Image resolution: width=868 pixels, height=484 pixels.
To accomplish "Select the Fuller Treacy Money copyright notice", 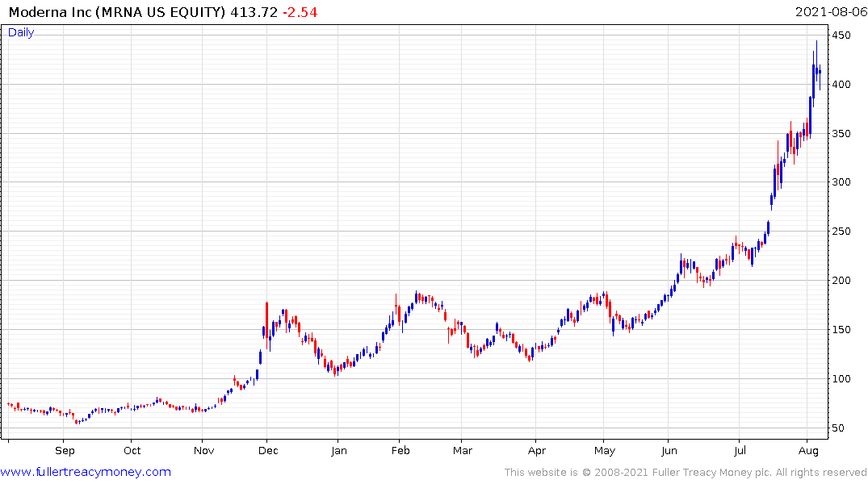I will tap(686, 473).
